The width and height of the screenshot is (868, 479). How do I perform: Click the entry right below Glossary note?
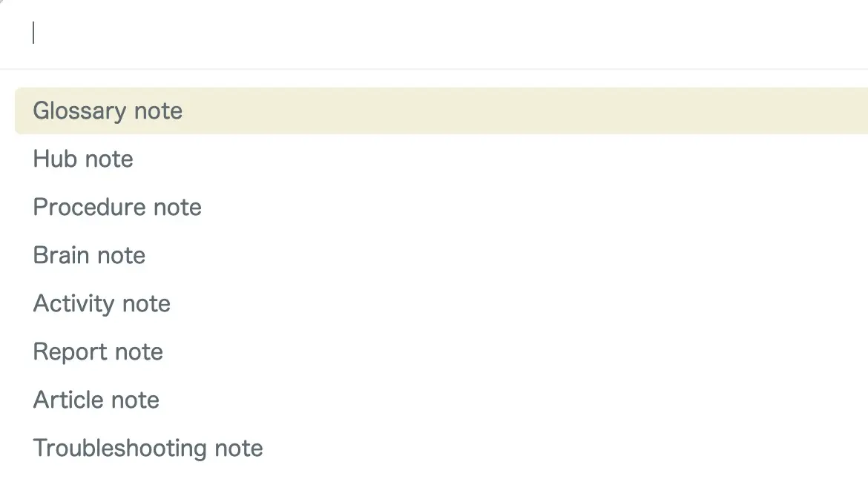coord(83,159)
